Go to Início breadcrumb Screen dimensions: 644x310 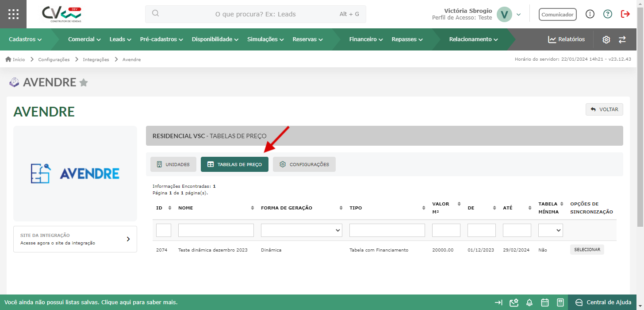pos(15,59)
